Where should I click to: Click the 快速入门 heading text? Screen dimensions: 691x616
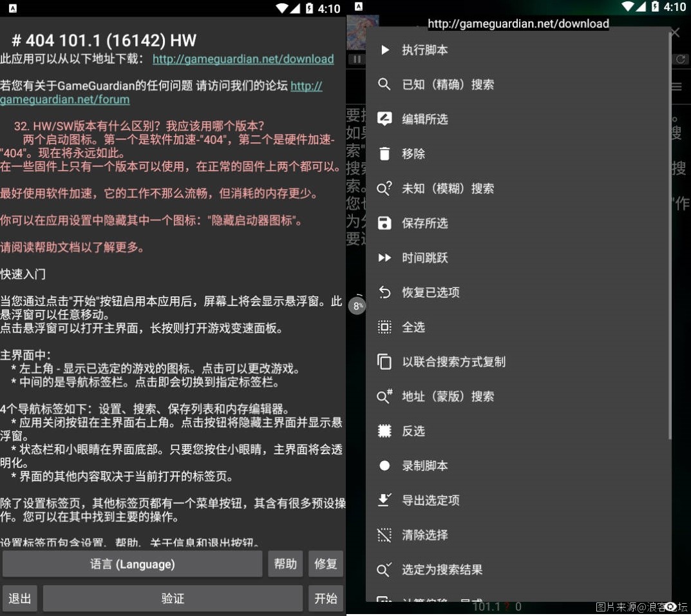click(23, 274)
